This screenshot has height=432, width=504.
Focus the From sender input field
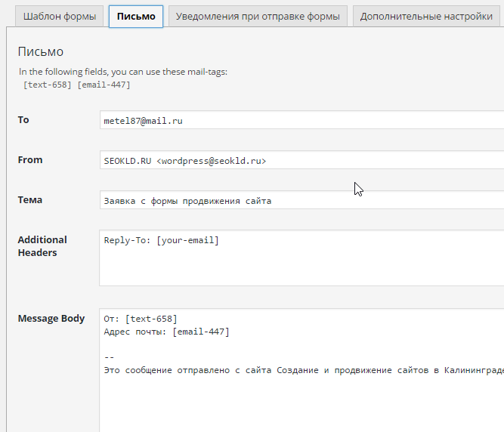coord(302,160)
